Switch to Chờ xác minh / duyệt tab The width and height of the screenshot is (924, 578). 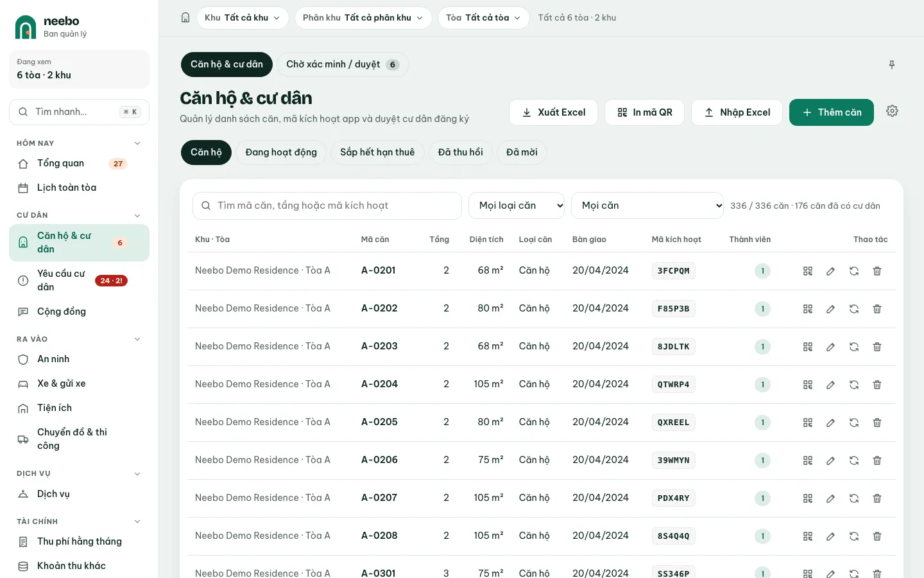343,64
